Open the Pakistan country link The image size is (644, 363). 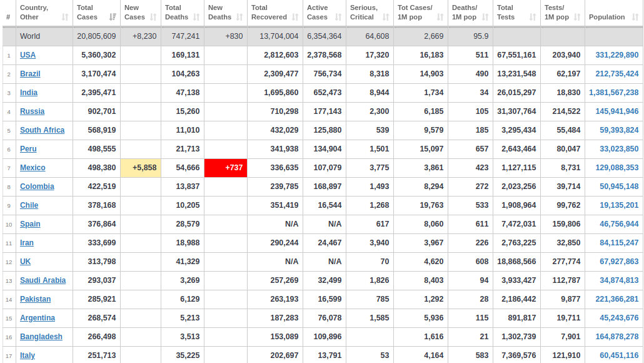tap(35, 299)
